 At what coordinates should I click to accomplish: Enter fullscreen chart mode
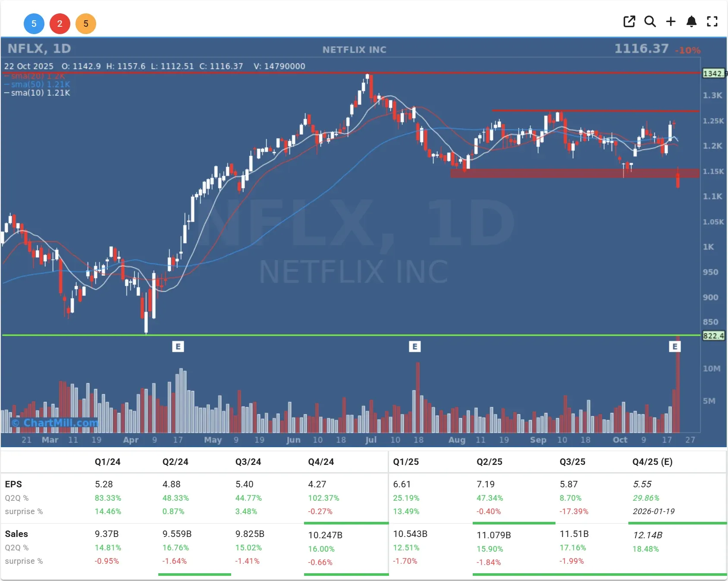coord(712,21)
